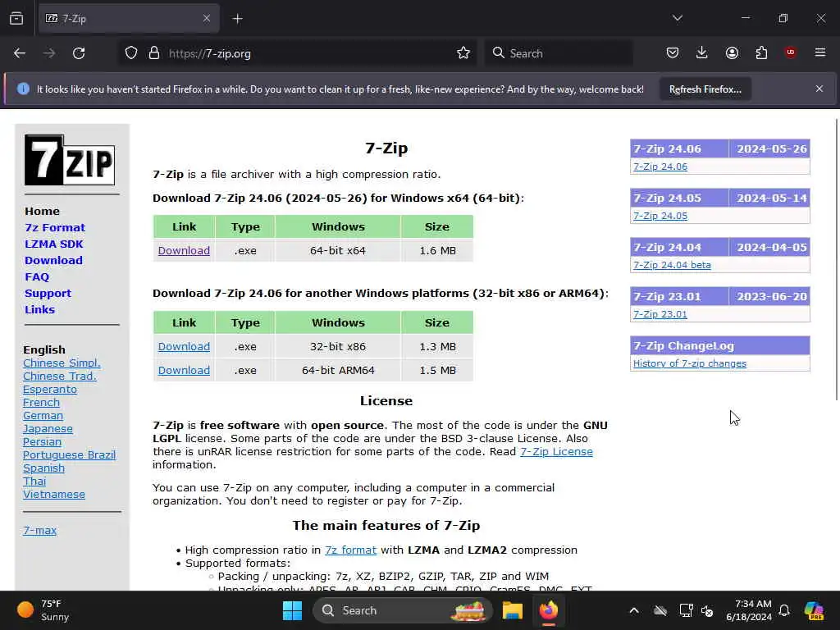The image size is (840, 630).
Task: Download the 32-bit x86 exe
Action: [x=184, y=347]
